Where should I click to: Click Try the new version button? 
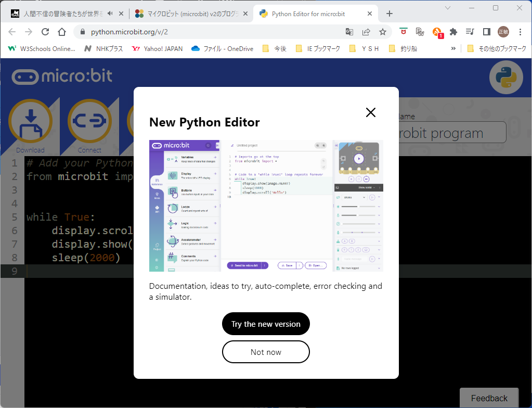266,324
